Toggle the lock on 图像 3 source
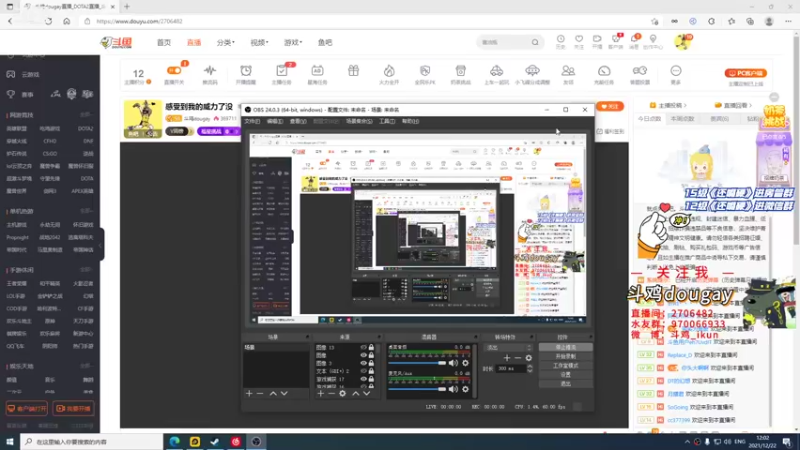This screenshot has width=800, height=450. (x=371, y=363)
